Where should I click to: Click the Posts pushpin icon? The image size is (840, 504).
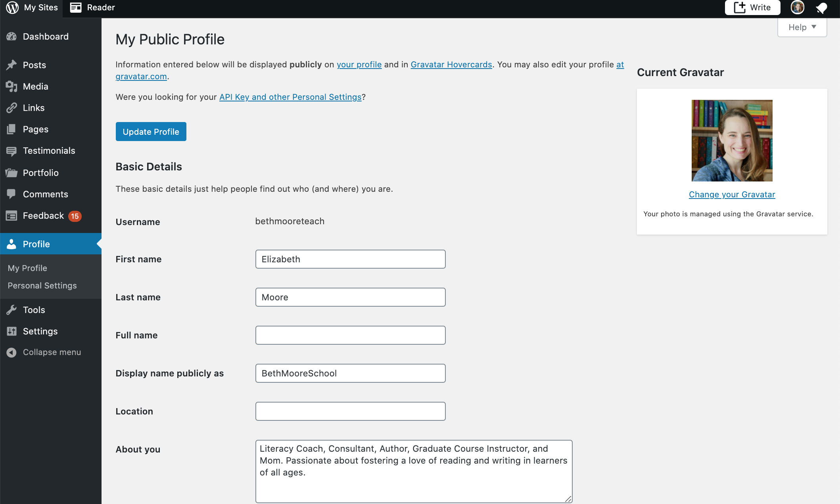click(12, 65)
